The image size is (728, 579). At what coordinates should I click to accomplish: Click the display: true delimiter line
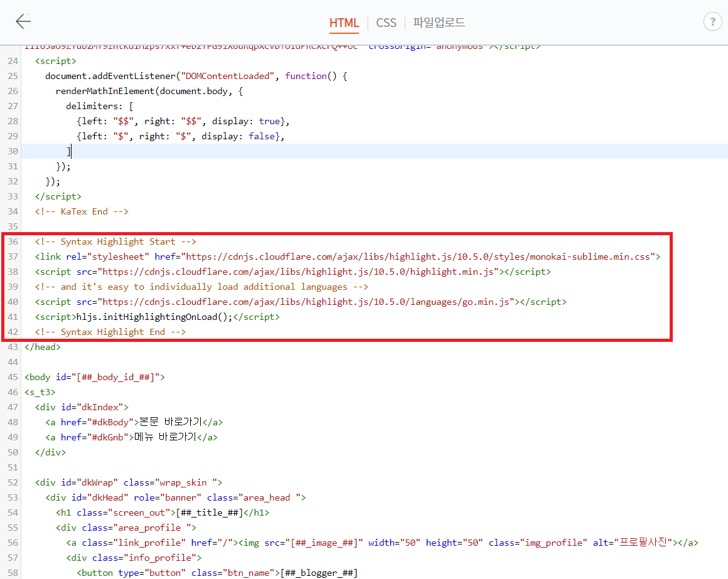[183, 121]
